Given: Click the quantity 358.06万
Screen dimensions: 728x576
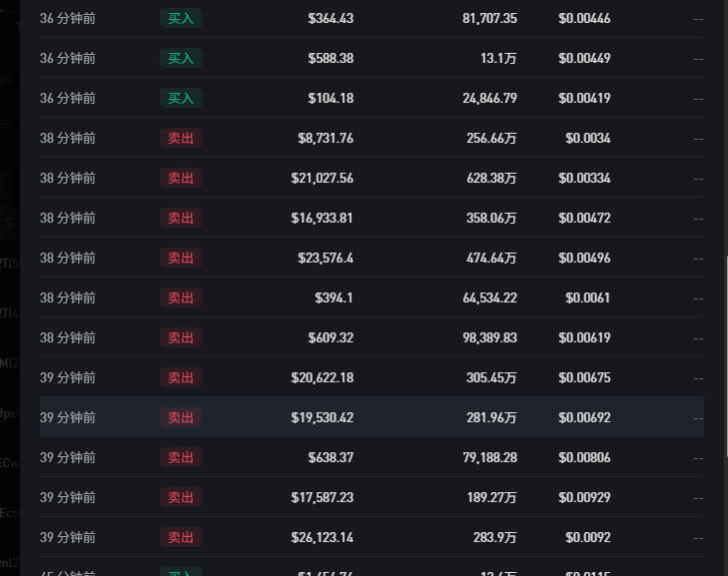Looking at the screenshot, I should (x=491, y=218).
